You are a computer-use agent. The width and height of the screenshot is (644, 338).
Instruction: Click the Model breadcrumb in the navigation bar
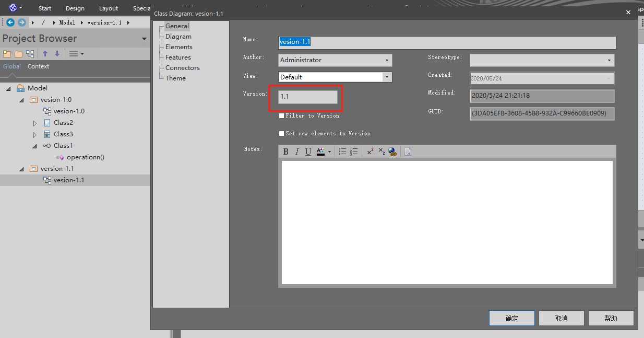coord(67,22)
